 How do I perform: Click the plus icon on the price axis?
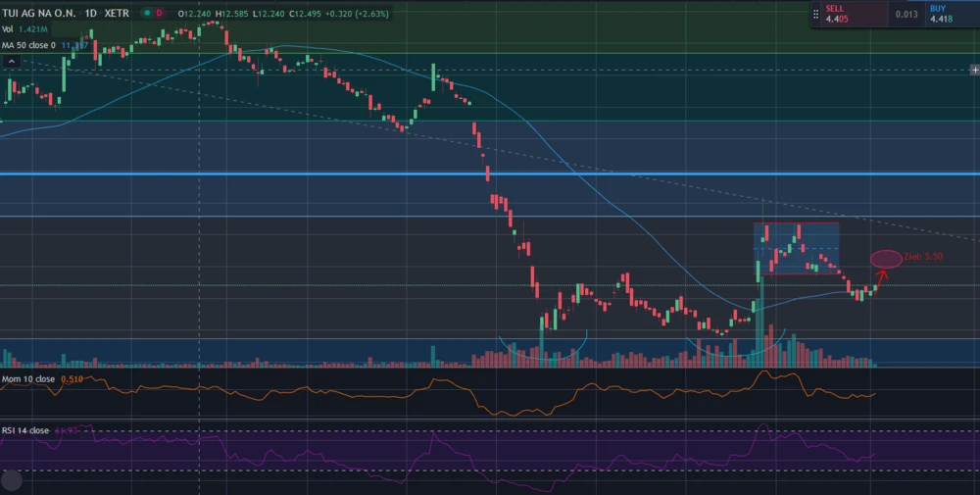click(974, 70)
